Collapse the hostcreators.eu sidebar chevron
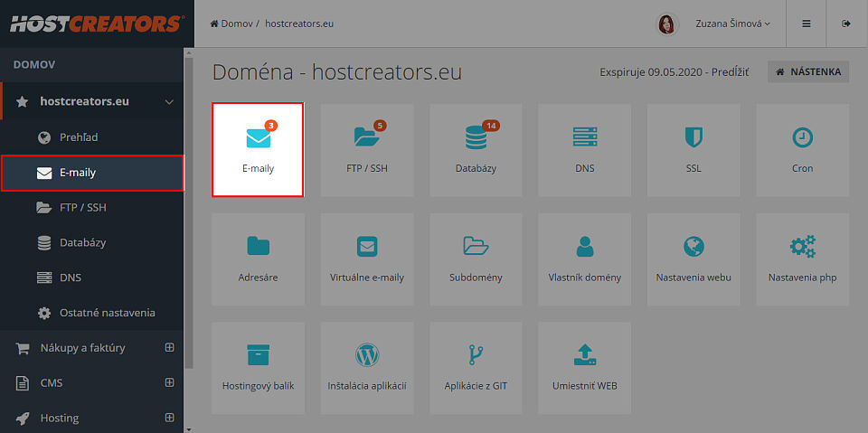868x433 pixels. coord(169,102)
